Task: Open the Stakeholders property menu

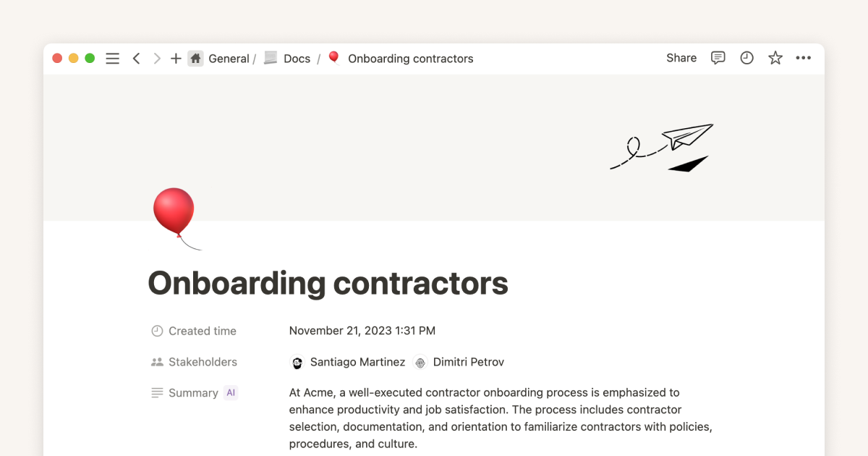Action: click(203, 362)
